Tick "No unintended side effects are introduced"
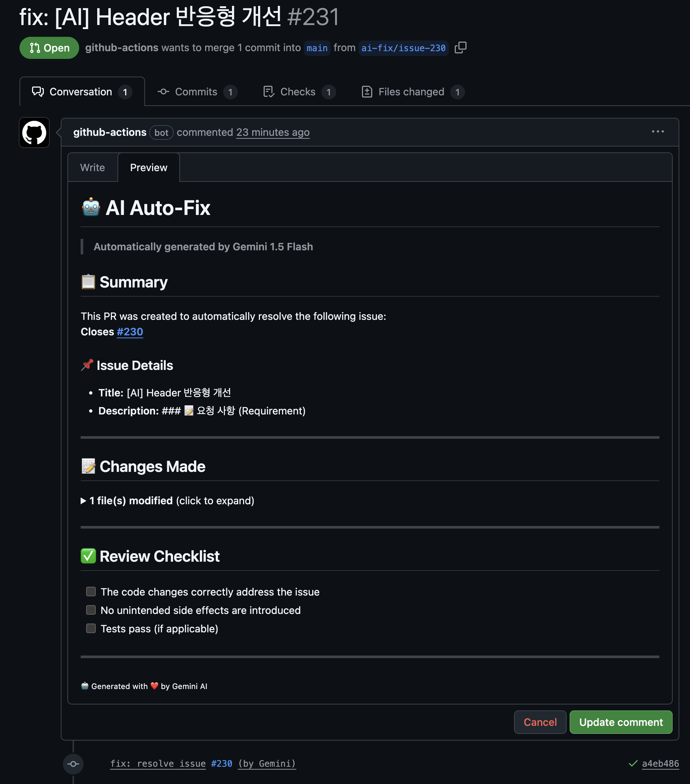Image resolution: width=690 pixels, height=784 pixels. pos(91,610)
